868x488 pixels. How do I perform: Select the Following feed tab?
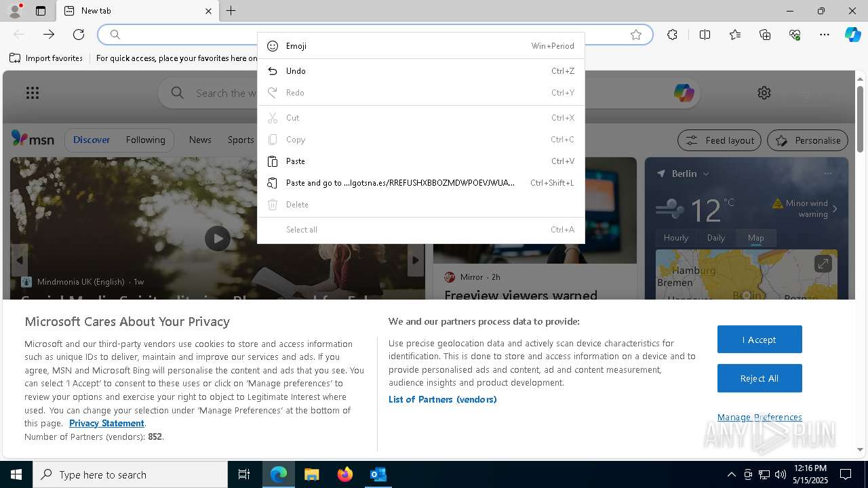tap(145, 140)
